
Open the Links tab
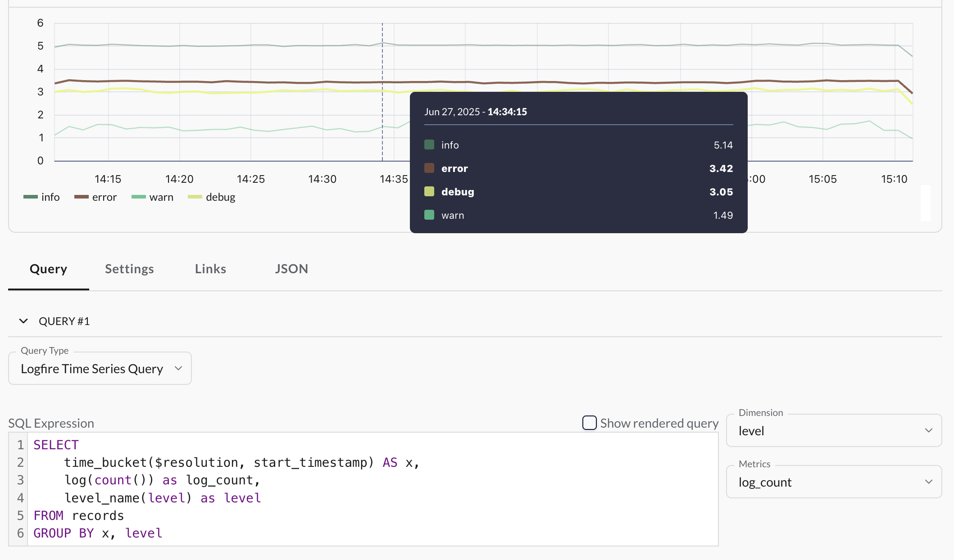(x=210, y=269)
